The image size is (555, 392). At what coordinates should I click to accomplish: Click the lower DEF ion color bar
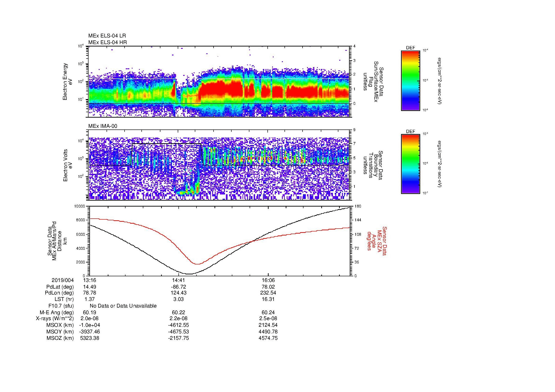point(410,164)
